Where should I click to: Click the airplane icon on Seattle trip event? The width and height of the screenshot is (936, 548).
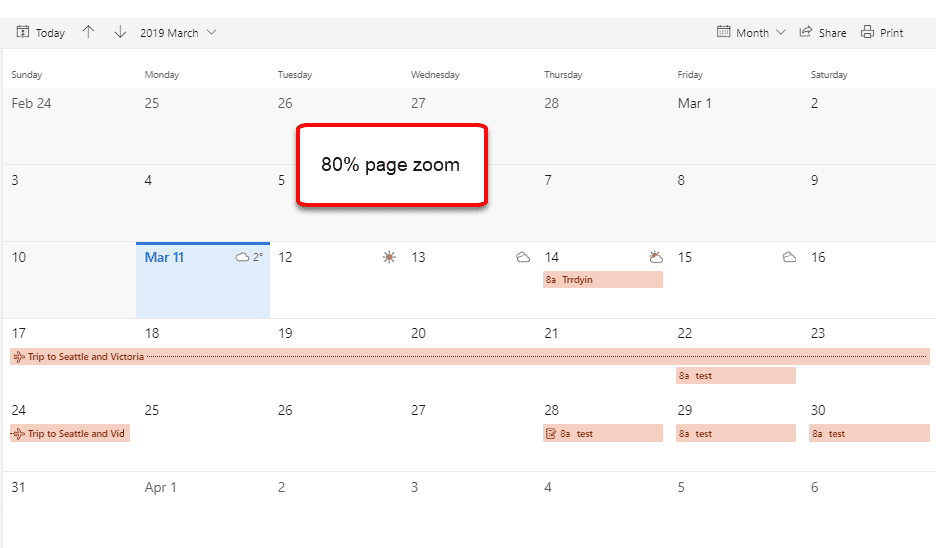(x=18, y=356)
